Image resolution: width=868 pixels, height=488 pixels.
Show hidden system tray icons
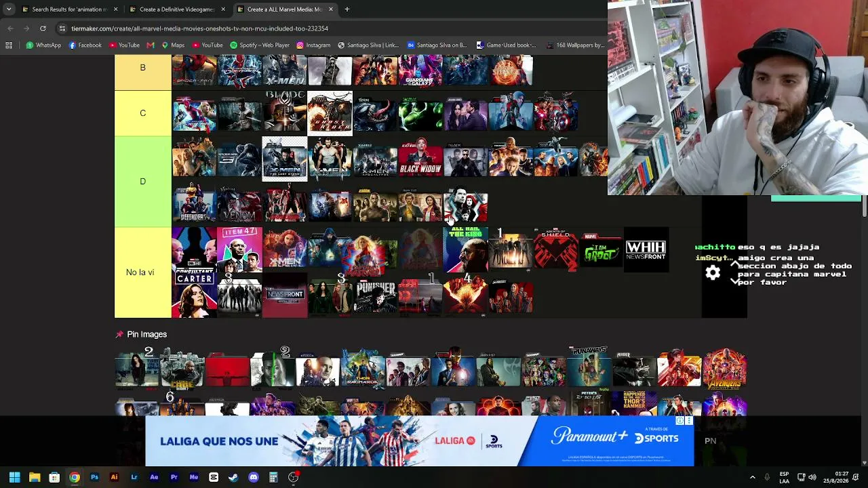[x=752, y=477]
